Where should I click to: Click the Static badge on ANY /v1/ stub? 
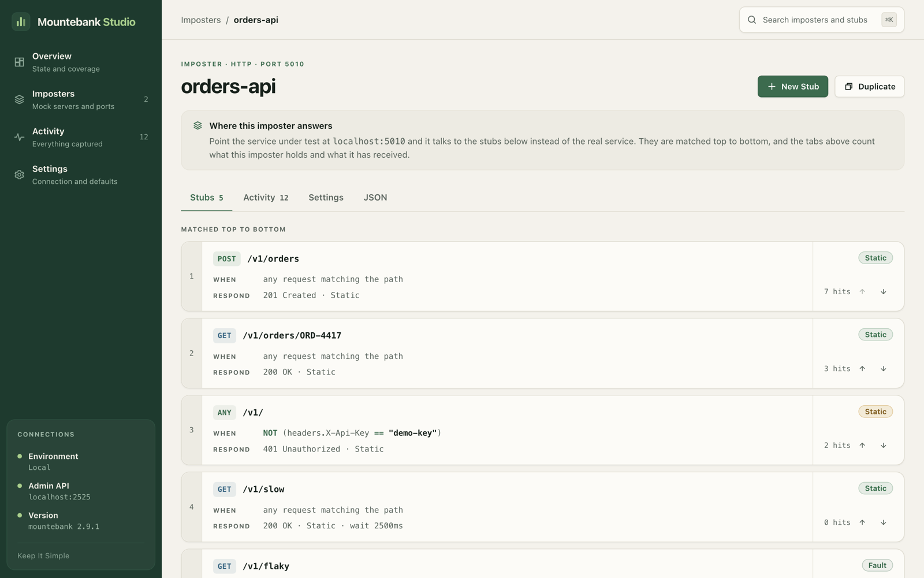[875, 412]
